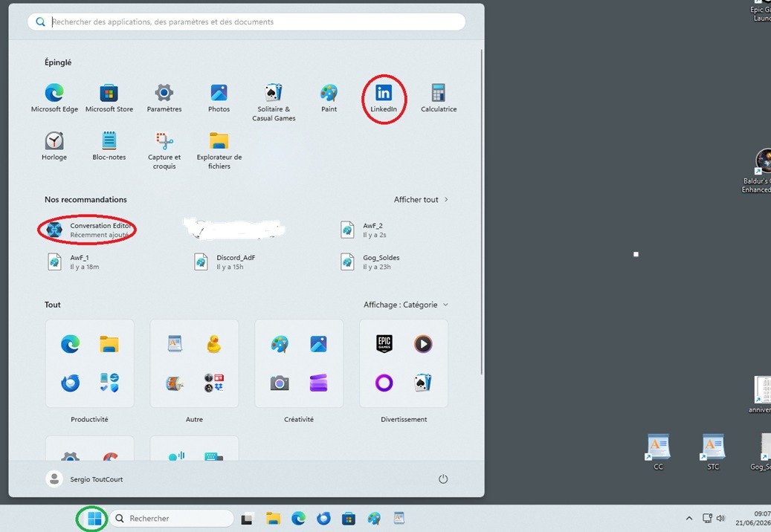The width and height of the screenshot is (771, 532).
Task: Open the pinned LinkedIn app
Action: coord(384,98)
